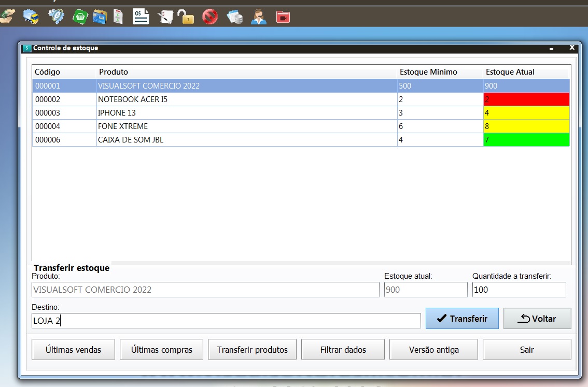This screenshot has height=387, width=588.
Task: Click the open padlock icon
Action: click(186, 17)
